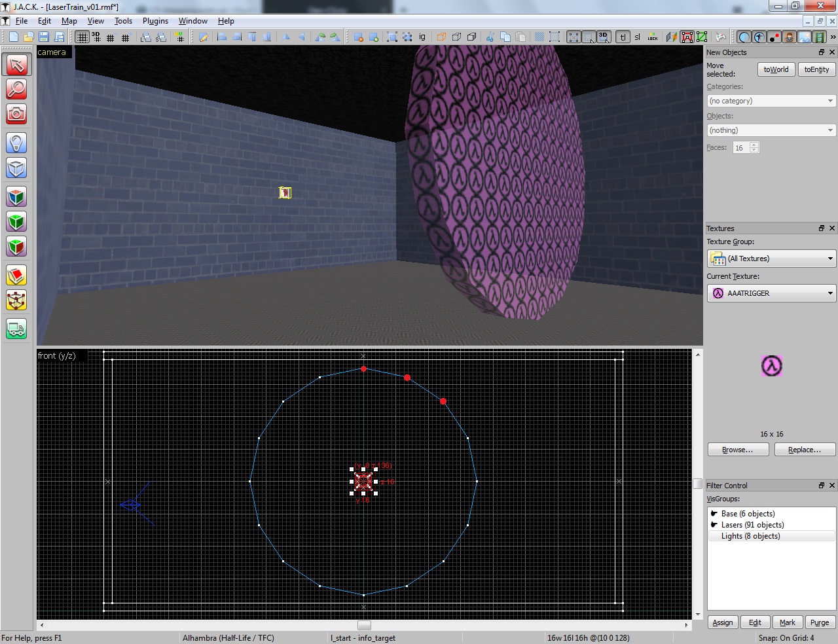Toggle visibility of Lasers VisGroup
Viewport: 838px width, 644px height.
click(714, 525)
